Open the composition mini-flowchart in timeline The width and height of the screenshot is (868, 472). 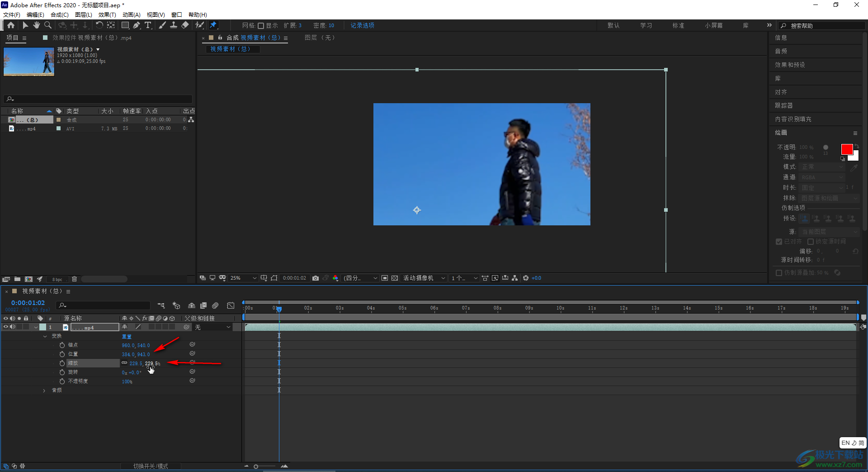(x=161, y=305)
